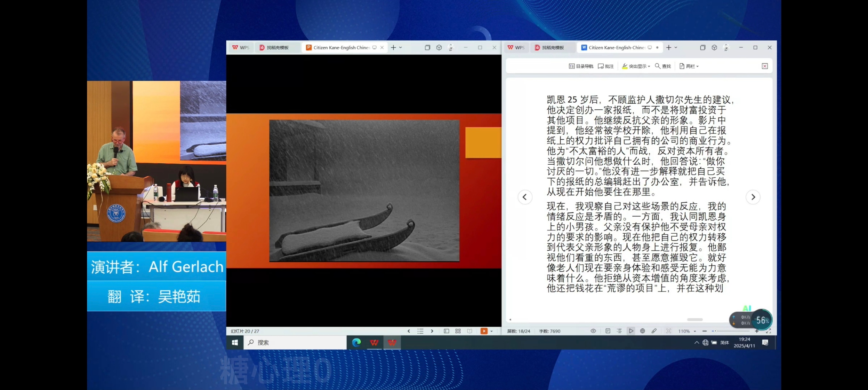The image size is (868, 390).
Task: Click 查找 find button in reading toolbar
Action: (x=663, y=66)
